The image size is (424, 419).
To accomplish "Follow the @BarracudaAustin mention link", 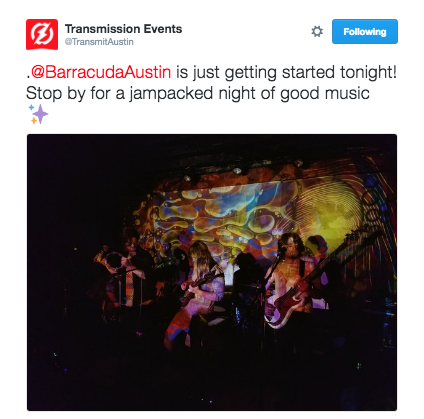I will click(x=101, y=72).
